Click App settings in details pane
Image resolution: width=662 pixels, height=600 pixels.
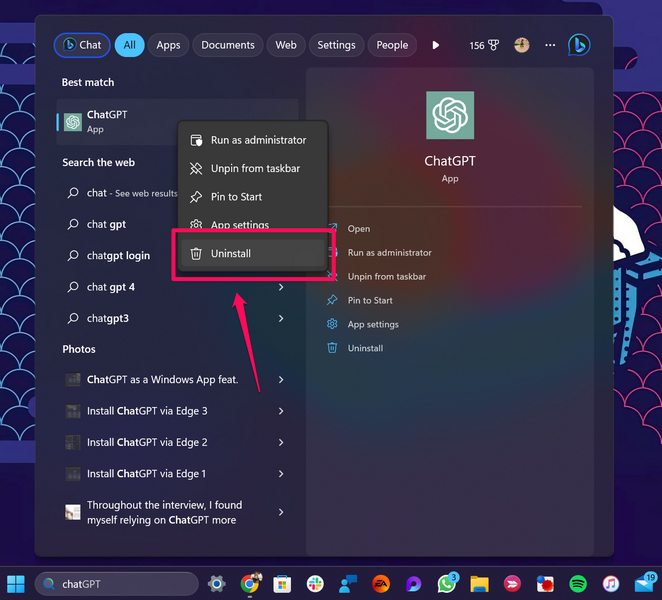coord(373,324)
